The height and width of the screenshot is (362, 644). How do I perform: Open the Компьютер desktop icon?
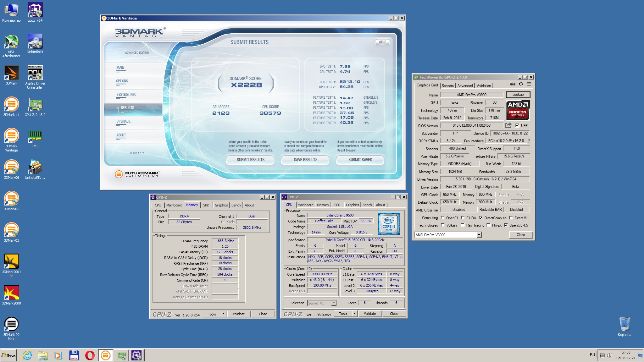pos(11,13)
